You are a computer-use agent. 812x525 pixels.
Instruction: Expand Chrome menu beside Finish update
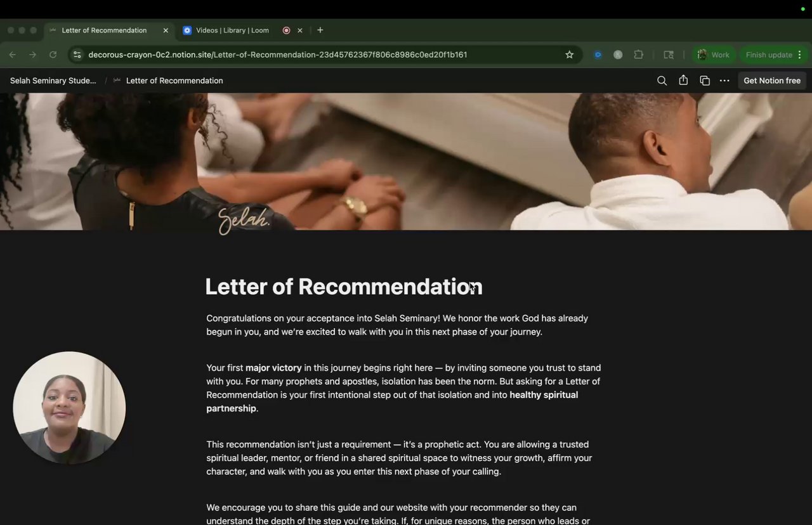click(799, 55)
